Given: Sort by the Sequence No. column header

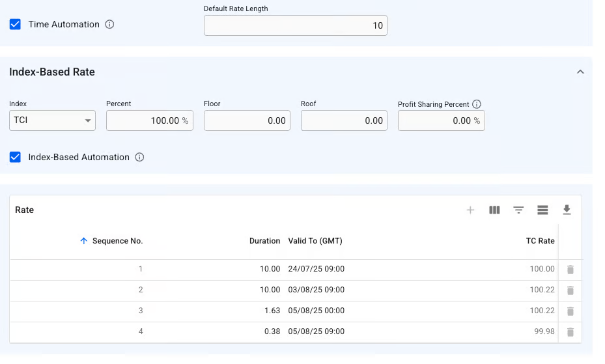Looking at the screenshot, I should [x=117, y=241].
